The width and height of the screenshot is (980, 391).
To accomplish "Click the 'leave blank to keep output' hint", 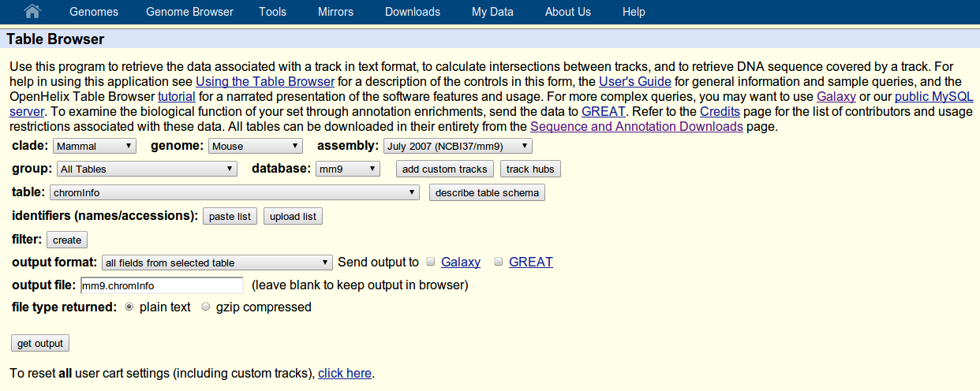I will [360, 285].
